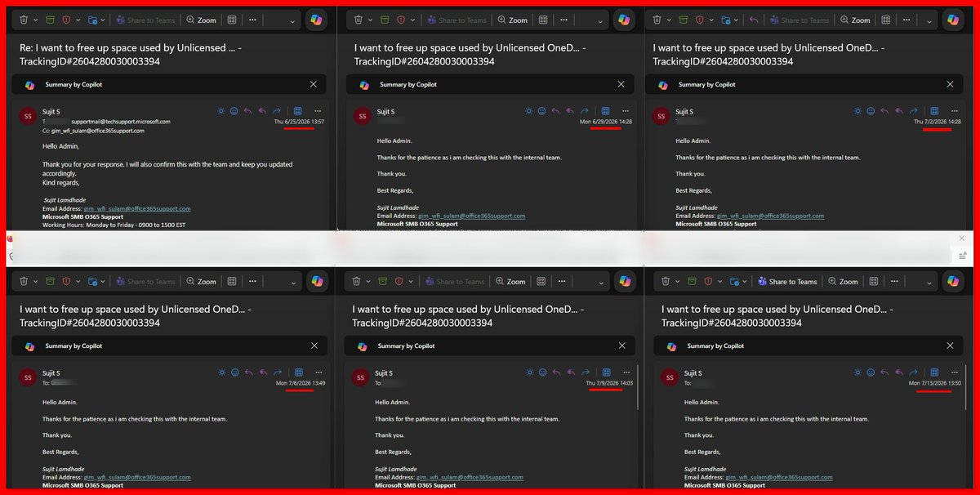Expand report options arrow in 6/25/2026 window
Image resolution: width=980 pixels, height=495 pixels.
tap(78, 20)
